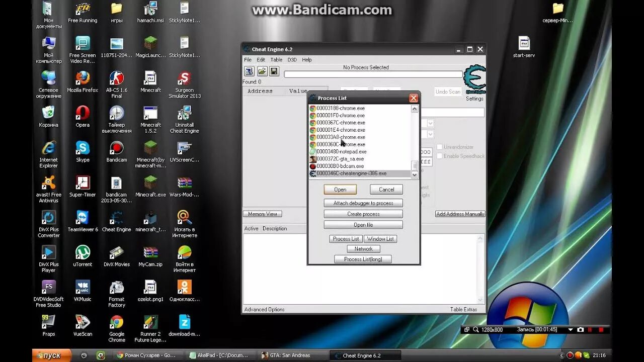Click the open process computer icon

tap(249, 71)
